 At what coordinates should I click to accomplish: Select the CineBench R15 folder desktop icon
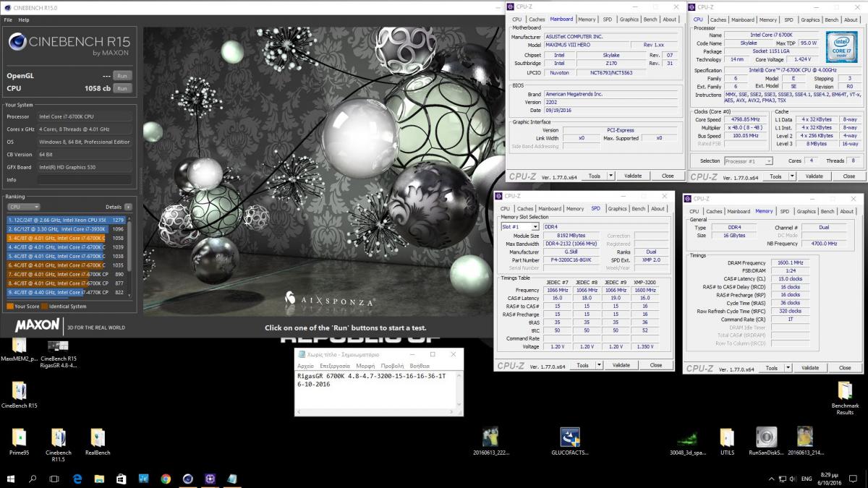click(19, 394)
